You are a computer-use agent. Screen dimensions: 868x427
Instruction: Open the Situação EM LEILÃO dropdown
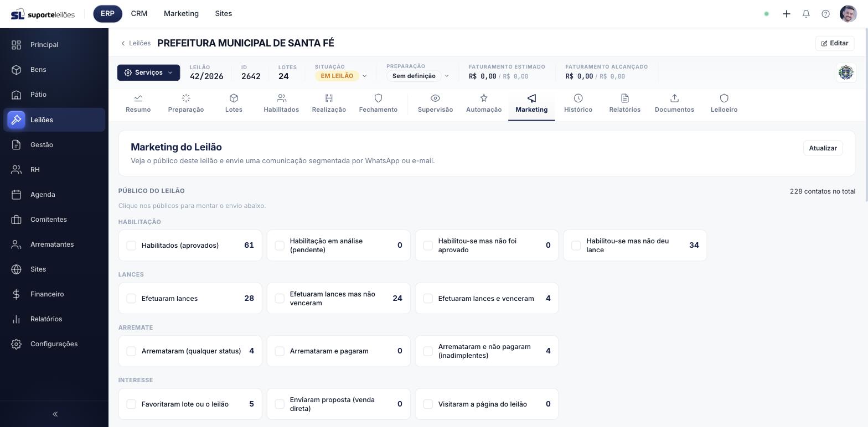point(341,76)
